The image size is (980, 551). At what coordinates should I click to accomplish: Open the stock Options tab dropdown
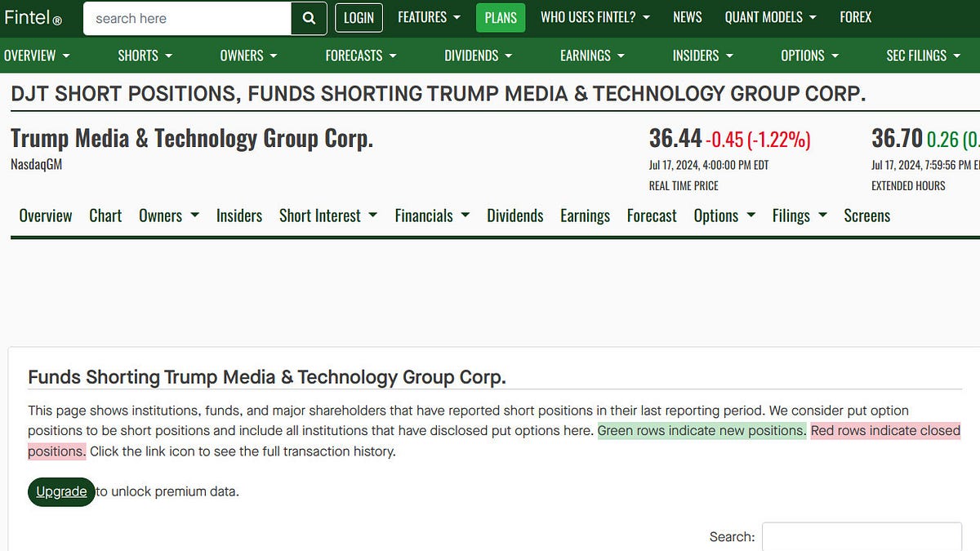pos(725,216)
